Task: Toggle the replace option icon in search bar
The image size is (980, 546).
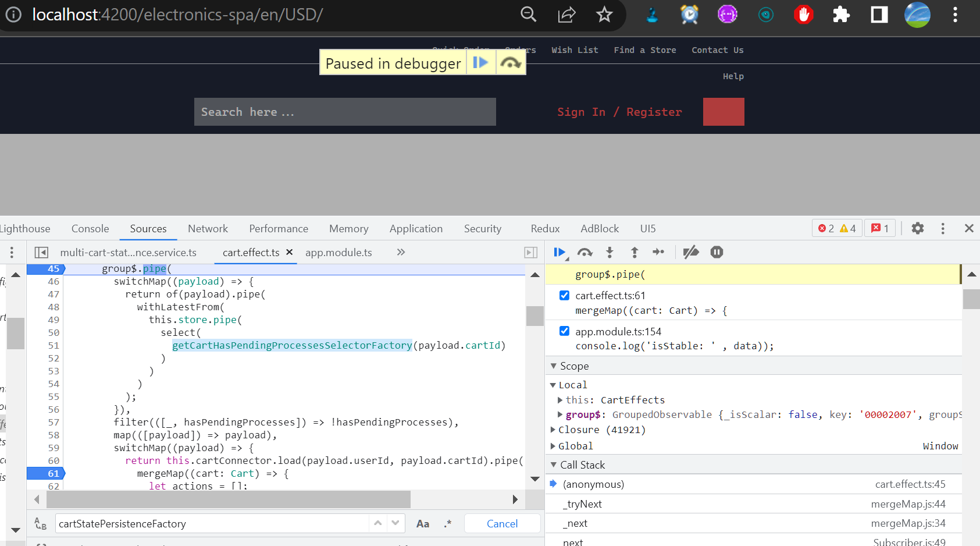Action: point(40,524)
